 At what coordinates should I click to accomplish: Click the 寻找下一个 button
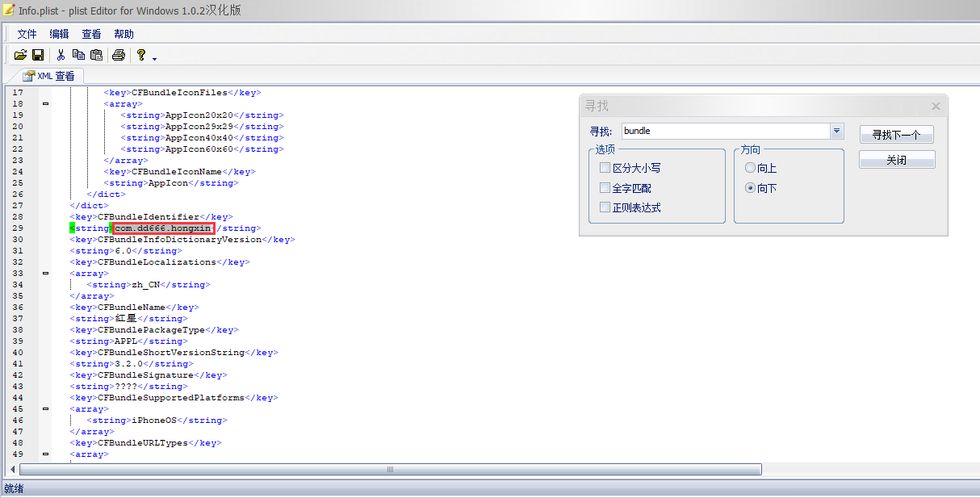click(x=896, y=133)
